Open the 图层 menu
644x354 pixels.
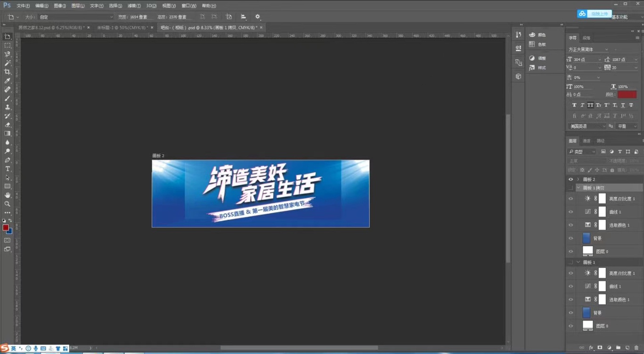click(78, 6)
